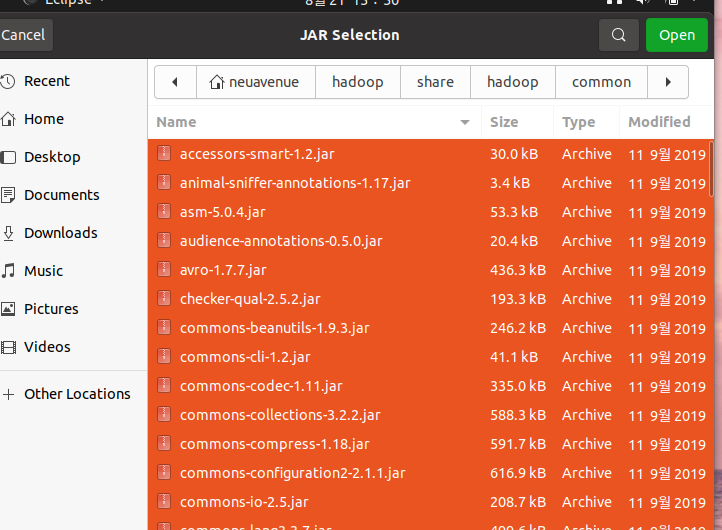Click archive icon of commons-io-2.5.jar

[x=164, y=501]
